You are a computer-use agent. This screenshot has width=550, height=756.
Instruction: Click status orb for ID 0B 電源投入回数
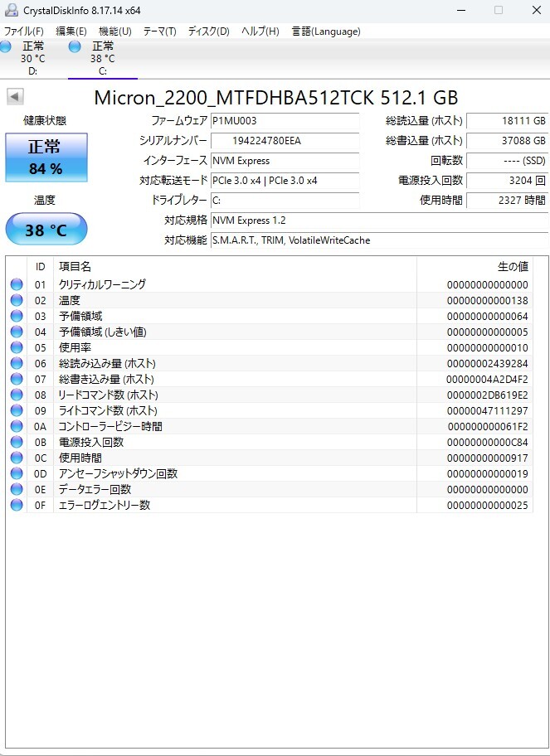point(17,442)
